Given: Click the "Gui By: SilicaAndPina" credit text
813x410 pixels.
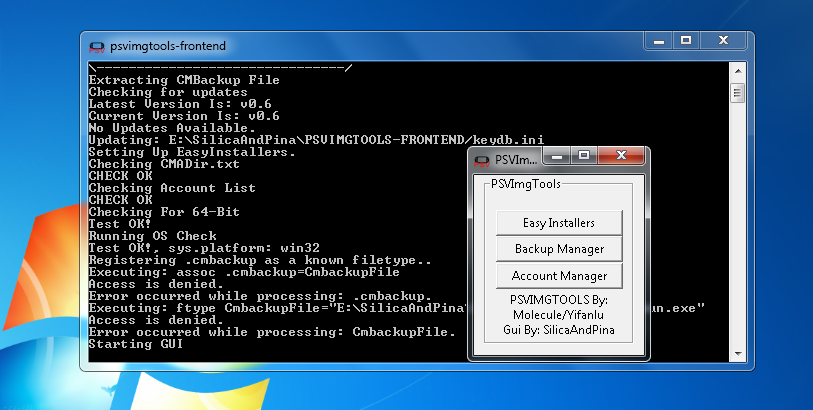Looking at the screenshot, I should 559,329.
